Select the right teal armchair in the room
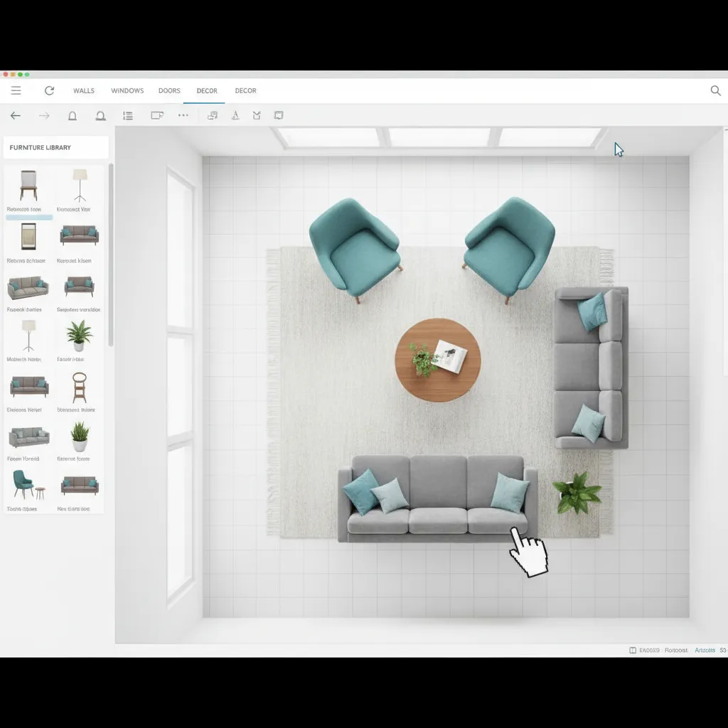The width and height of the screenshot is (728, 728). (x=509, y=250)
